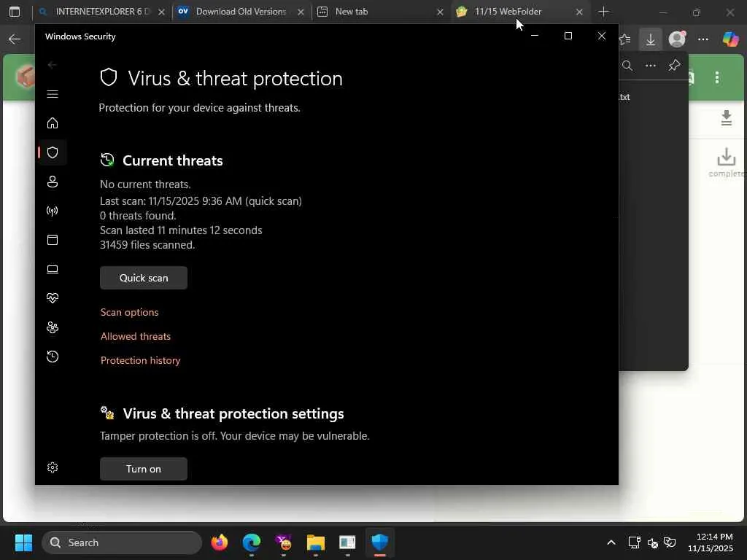Open Windows Security settings gear
The height and width of the screenshot is (560, 747).
click(x=53, y=467)
